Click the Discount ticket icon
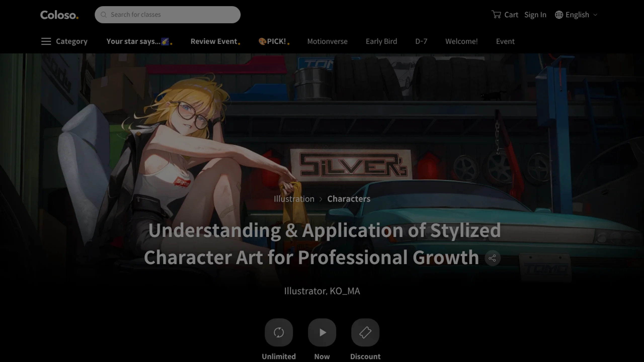The image size is (644, 362). 365,332
